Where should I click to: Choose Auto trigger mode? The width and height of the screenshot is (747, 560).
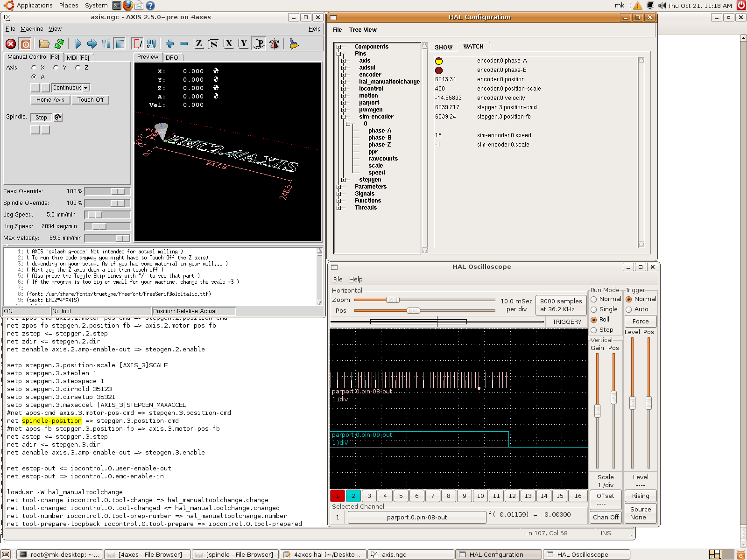point(629,309)
